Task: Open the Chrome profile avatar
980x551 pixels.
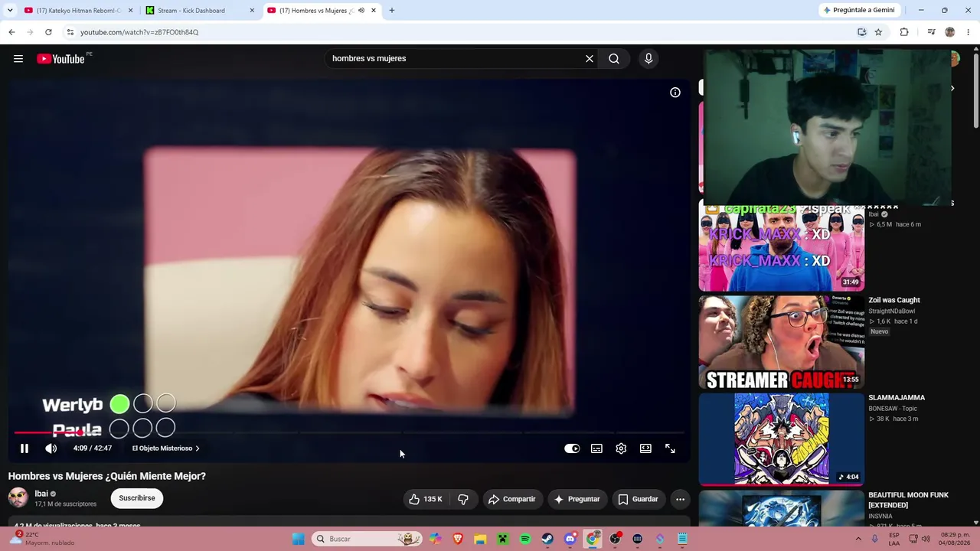Action: [x=950, y=32]
